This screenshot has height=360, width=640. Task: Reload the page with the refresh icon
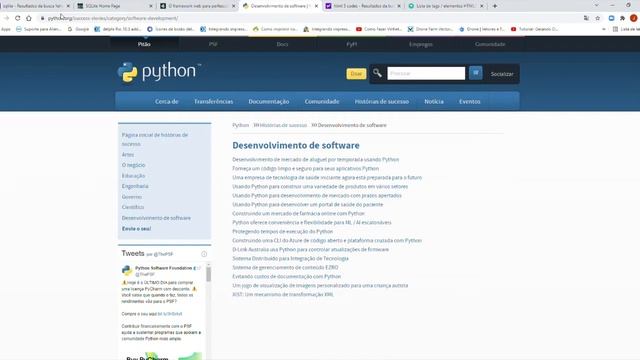(x=18, y=18)
